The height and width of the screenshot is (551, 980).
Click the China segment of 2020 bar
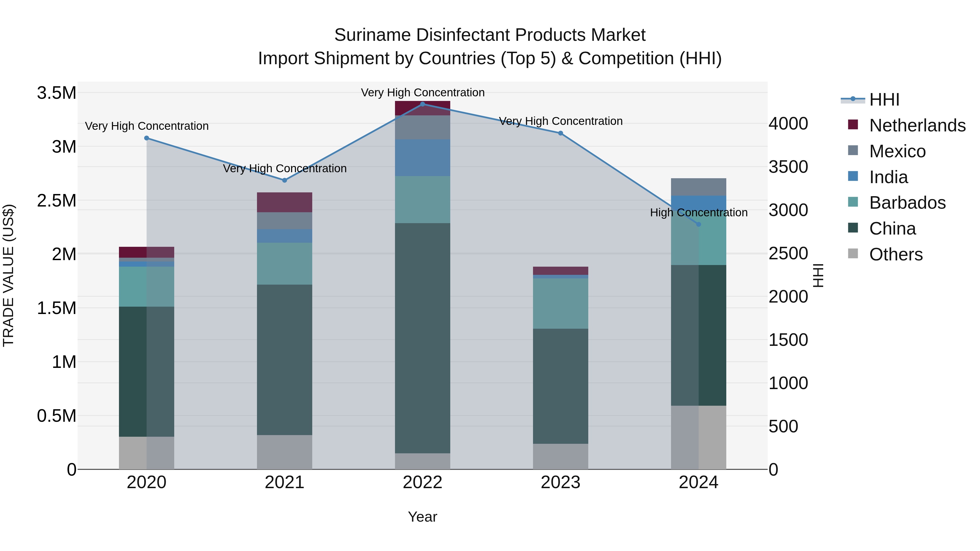click(x=146, y=371)
